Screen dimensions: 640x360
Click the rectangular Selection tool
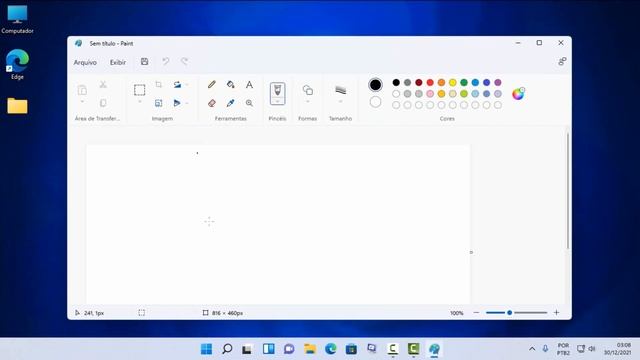140,90
